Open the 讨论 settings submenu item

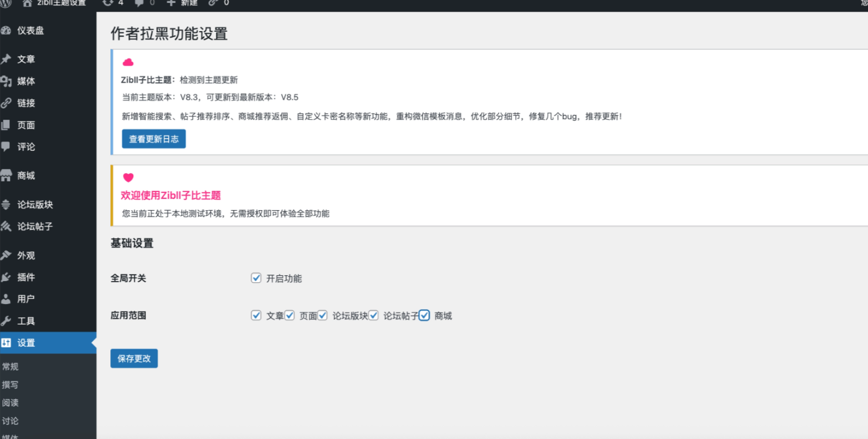11,421
